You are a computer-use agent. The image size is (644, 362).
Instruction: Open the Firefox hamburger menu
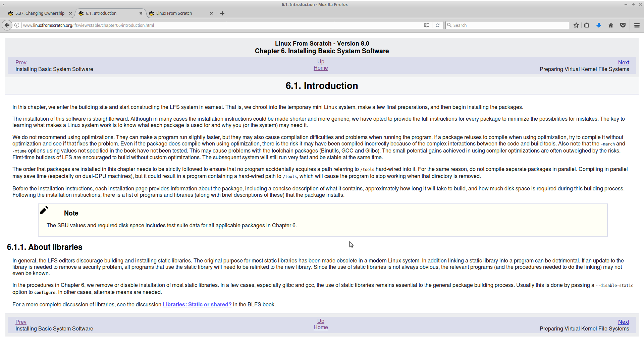pyautogui.click(x=637, y=25)
